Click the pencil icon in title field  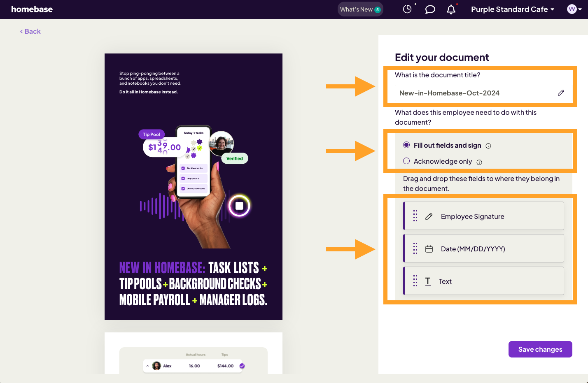pyautogui.click(x=561, y=93)
